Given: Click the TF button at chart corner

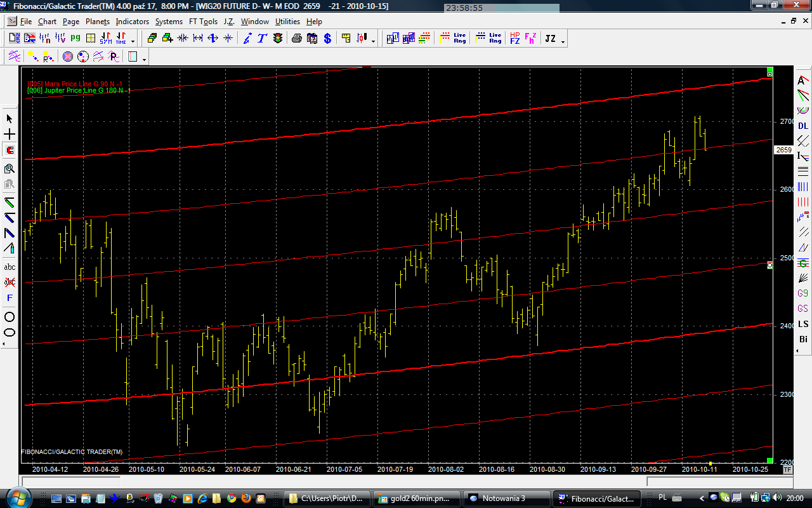Looking at the screenshot, I should click(787, 470).
